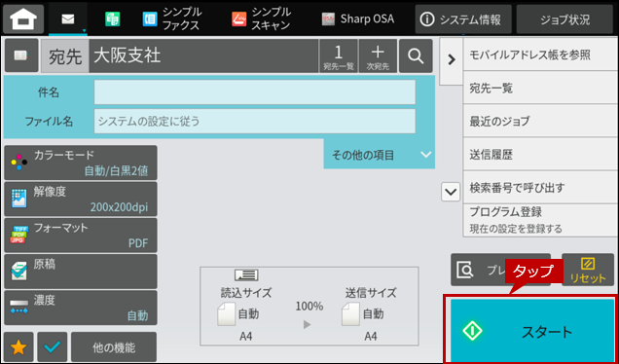This screenshot has width=619, height=364.
Task: Go to the home screen icon
Action: pyautogui.click(x=23, y=19)
